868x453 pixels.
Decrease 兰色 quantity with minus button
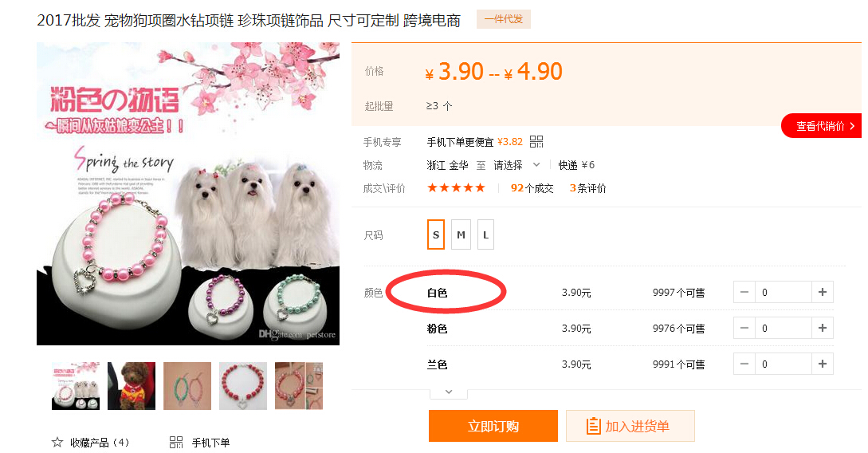(744, 364)
